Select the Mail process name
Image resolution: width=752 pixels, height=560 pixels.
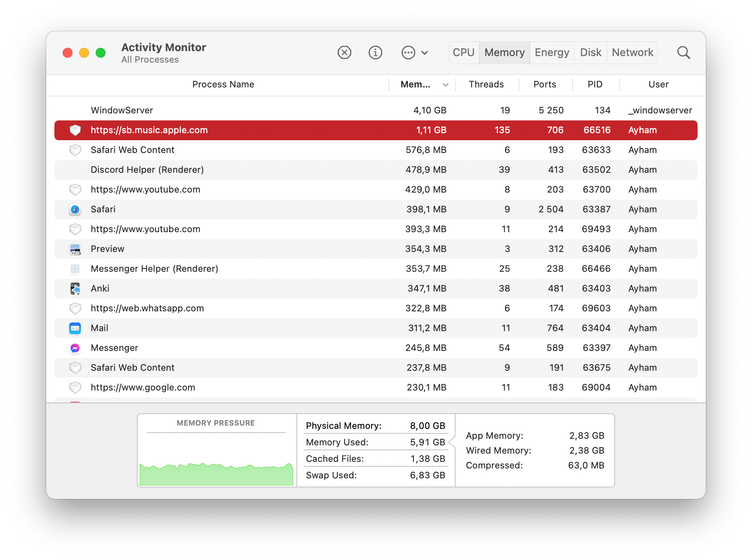pos(99,328)
